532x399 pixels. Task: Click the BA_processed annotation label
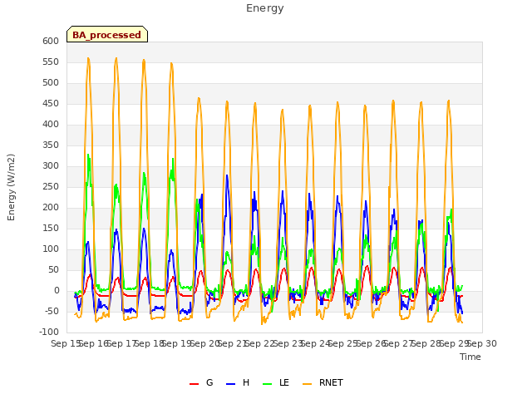point(107,35)
